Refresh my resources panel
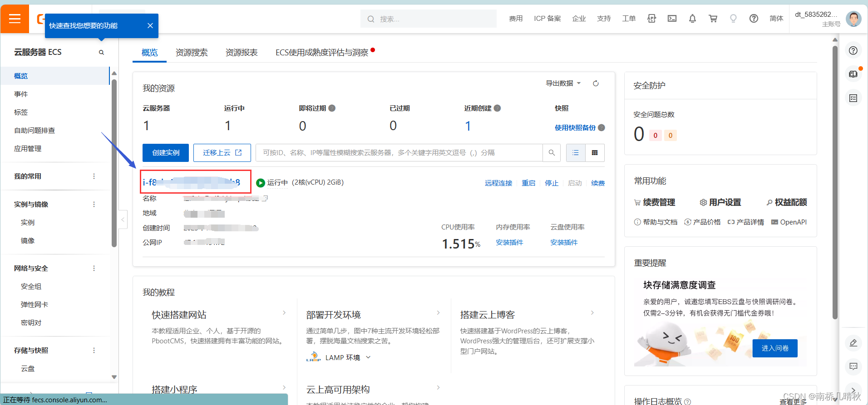868x405 pixels. [x=596, y=83]
